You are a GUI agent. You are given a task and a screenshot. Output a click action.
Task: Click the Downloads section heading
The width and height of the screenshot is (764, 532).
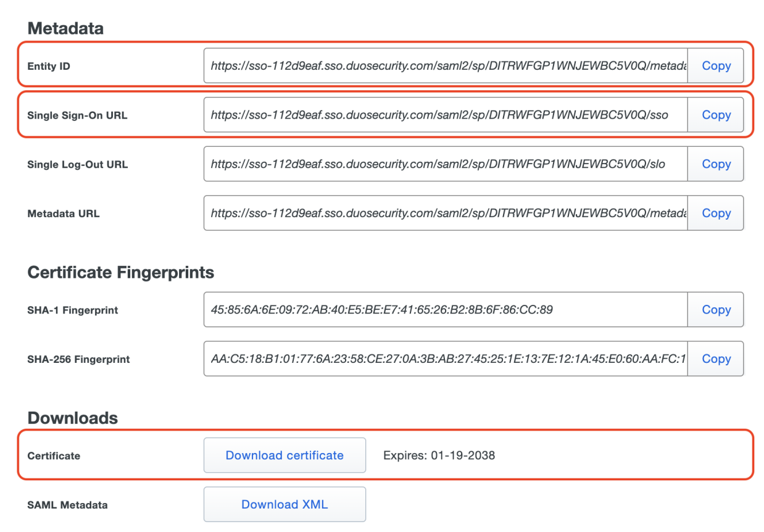[x=73, y=418]
